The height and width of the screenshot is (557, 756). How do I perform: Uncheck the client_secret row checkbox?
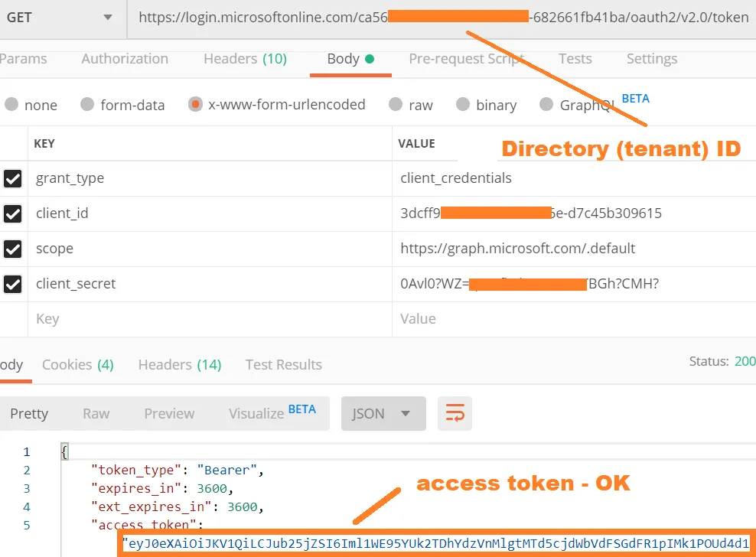click(x=12, y=284)
